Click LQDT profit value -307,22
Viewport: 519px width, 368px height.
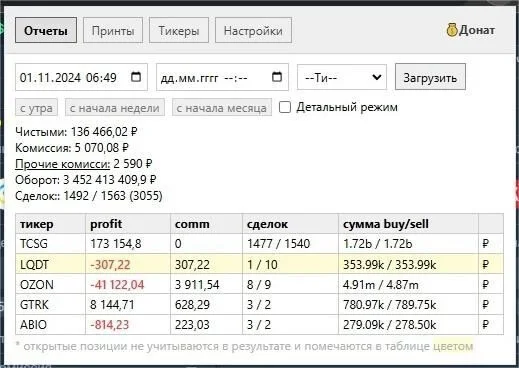point(110,265)
